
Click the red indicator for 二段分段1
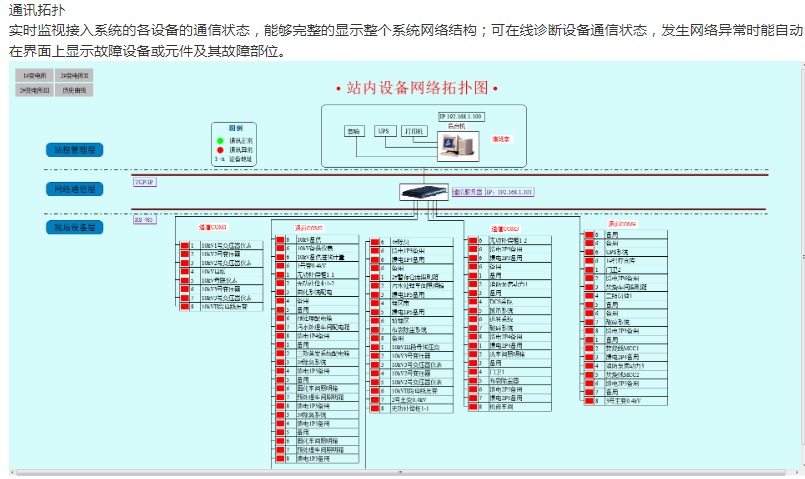tap(589, 296)
